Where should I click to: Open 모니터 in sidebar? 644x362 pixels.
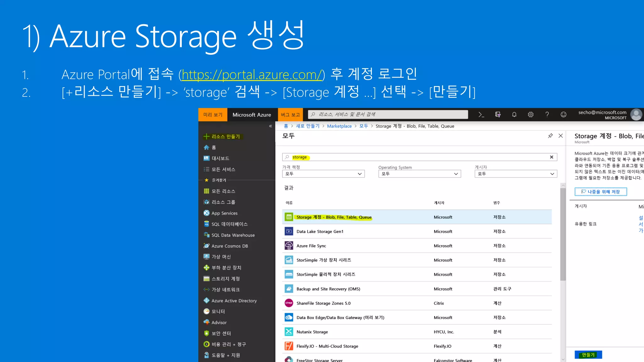tap(214, 311)
